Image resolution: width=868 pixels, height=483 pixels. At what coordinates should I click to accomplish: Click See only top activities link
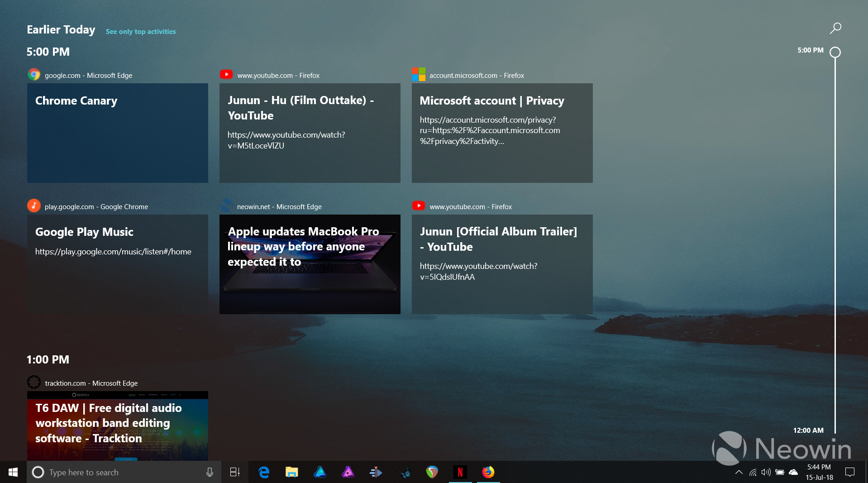tap(141, 32)
